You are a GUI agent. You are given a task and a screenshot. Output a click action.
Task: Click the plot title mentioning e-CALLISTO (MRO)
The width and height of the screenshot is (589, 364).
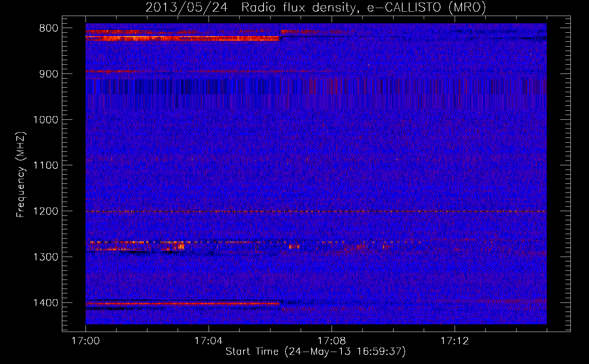tap(316, 7)
